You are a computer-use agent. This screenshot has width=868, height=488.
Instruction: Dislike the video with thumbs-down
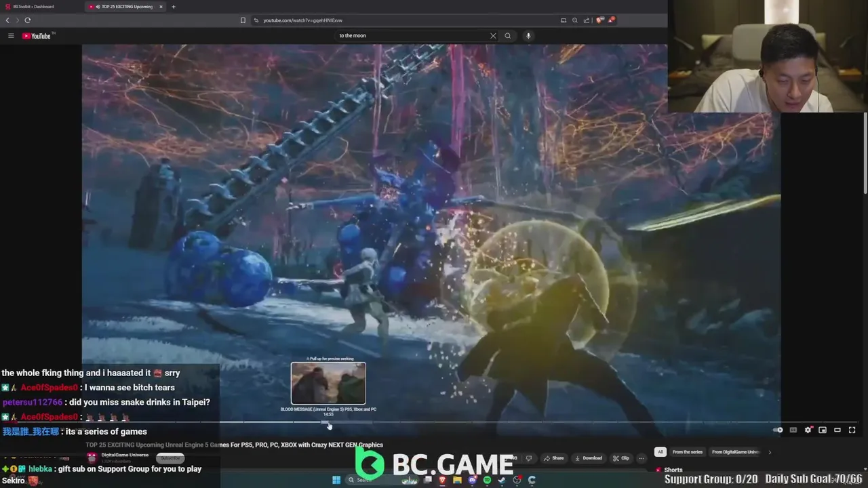pyautogui.click(x=529, y=458)
